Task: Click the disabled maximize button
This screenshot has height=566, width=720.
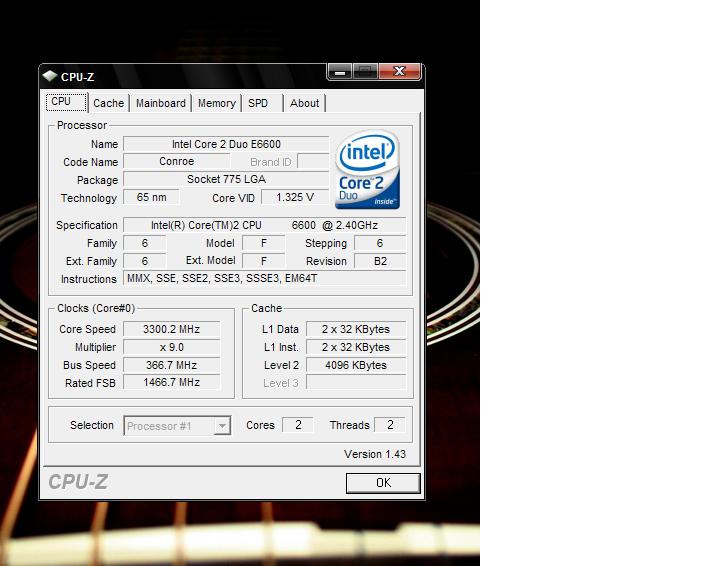Action: 365,72
